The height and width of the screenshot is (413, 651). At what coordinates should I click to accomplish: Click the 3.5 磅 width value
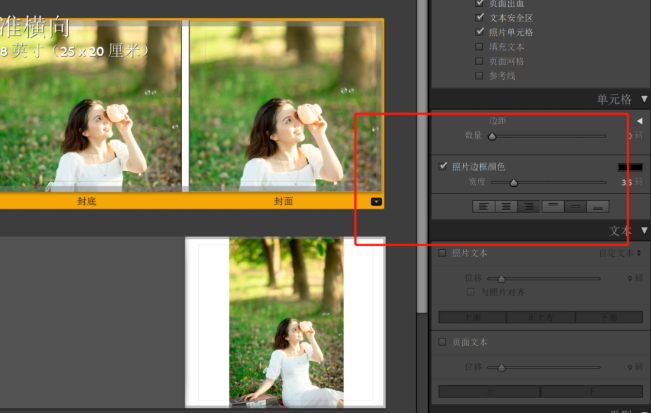pyautogui.click(x=631, y=182)
